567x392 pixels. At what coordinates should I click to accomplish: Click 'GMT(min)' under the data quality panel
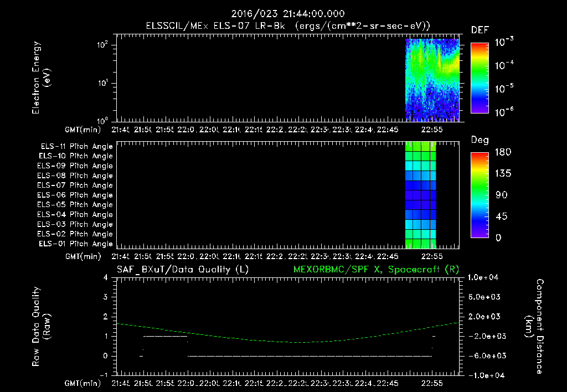(83, 383)
